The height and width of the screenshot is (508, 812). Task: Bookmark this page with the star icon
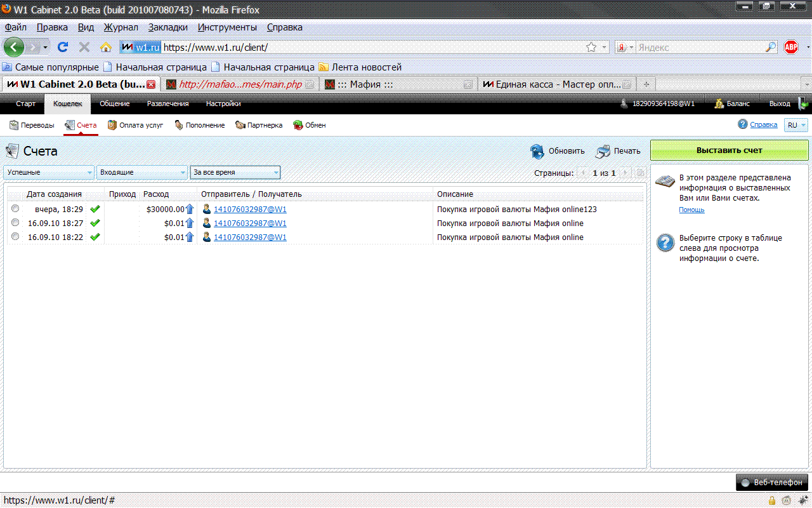pyautogui.click(x=591, y=47)
